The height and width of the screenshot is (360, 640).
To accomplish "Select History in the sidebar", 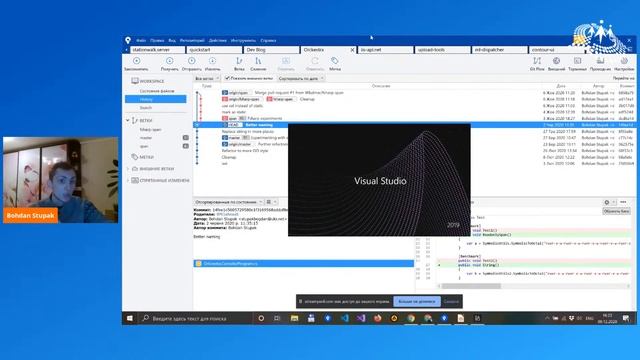I will click(x=156, y=99).
